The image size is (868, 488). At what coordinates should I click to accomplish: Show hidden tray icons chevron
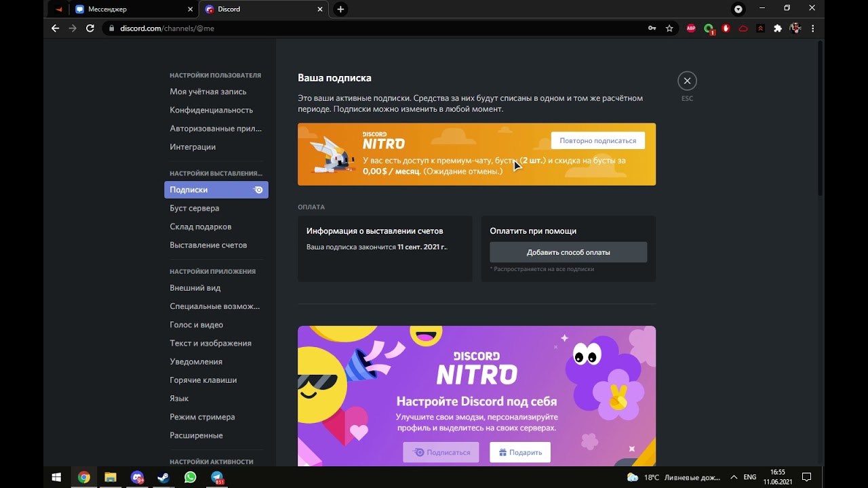pyautogui.click(x=734, y=477)
